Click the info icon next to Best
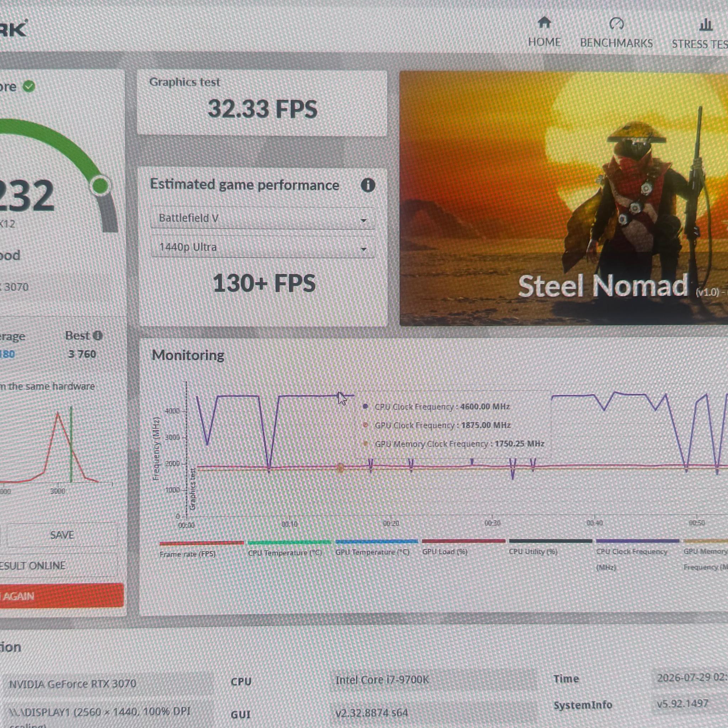This screenshot has height=728, width=728. (98, 335)
